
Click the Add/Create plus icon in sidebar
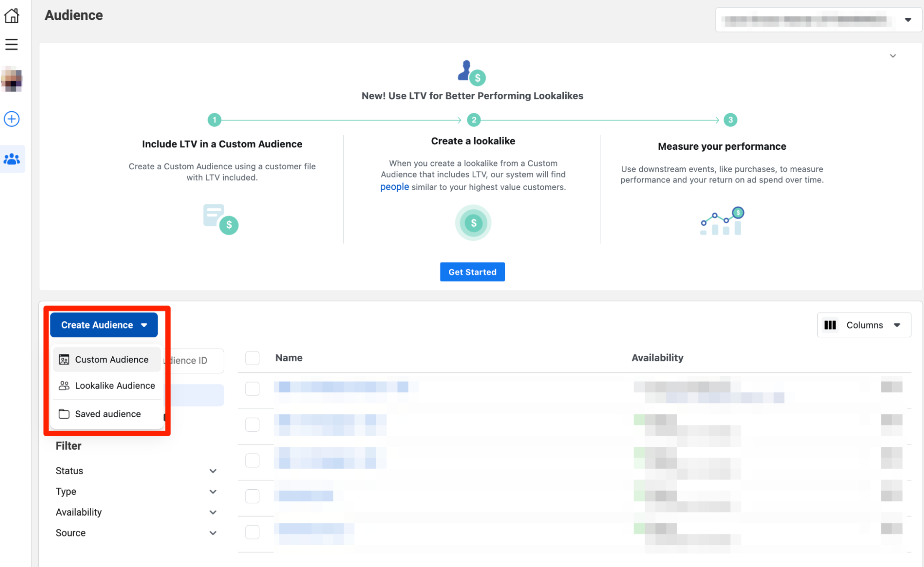pyautogui.click(x=12, y=119)
